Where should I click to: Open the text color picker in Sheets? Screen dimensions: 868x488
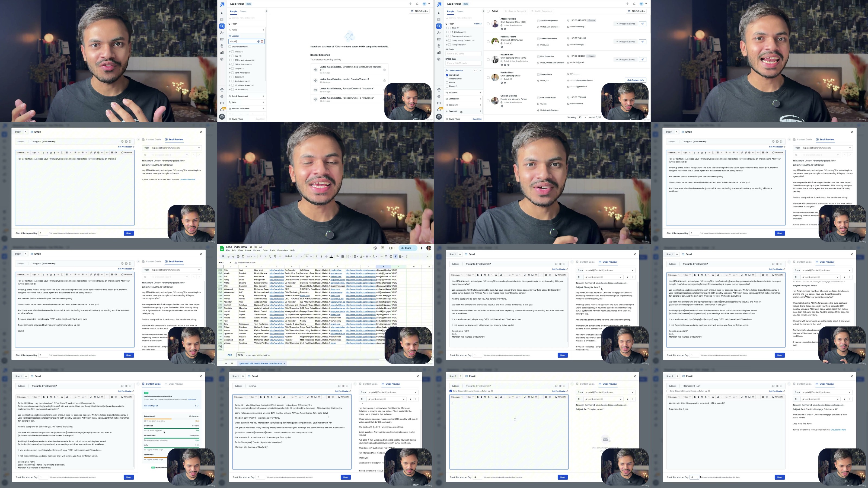point(331,257)
